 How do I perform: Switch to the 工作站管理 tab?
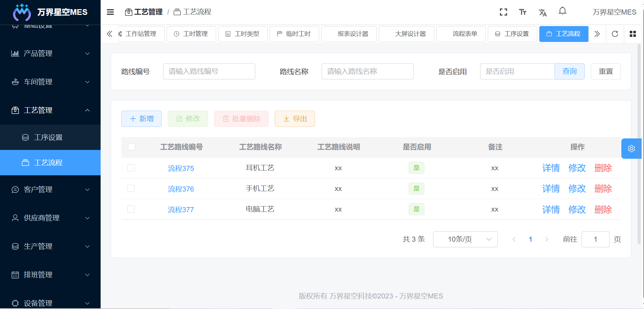[x=141, y=34]
